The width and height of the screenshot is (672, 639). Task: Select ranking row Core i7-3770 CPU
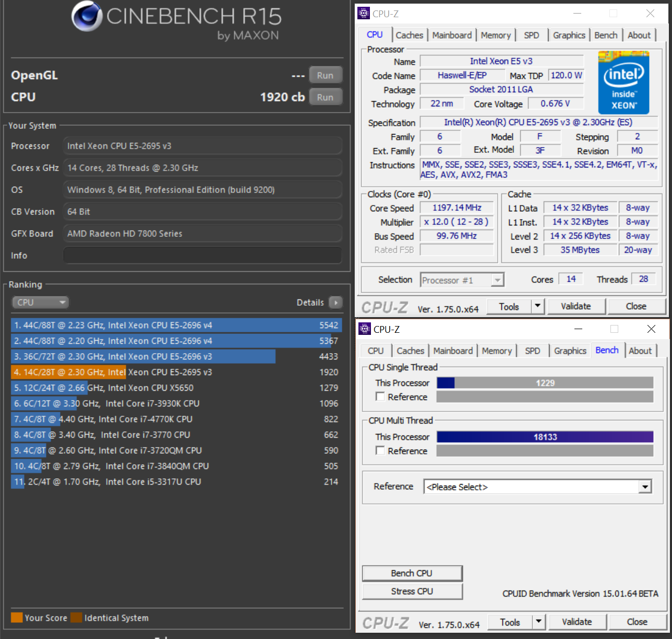176,435
